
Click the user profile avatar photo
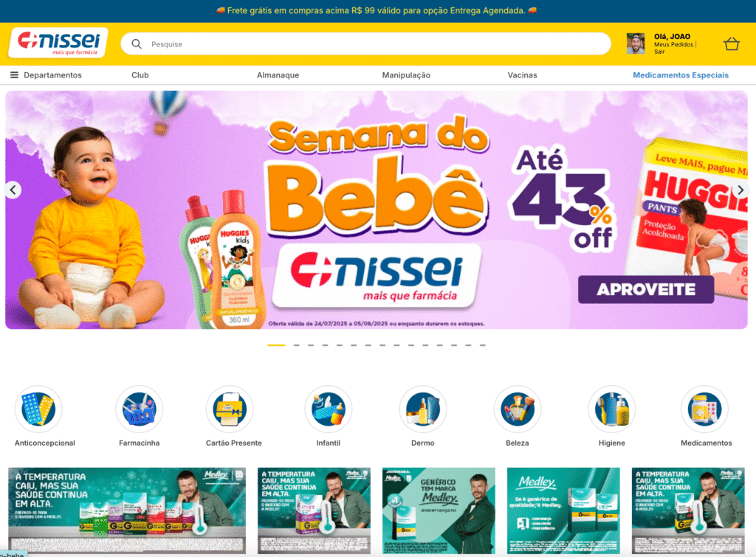(x=636, y=44)
